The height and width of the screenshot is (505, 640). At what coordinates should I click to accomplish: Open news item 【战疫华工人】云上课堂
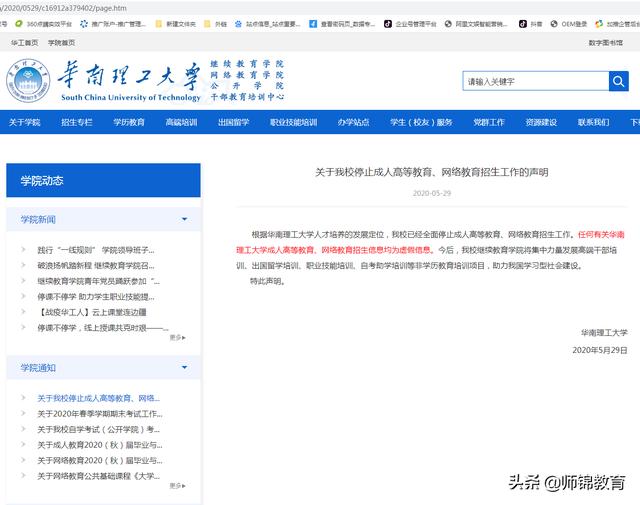pyautogui.click(x=92, y=312)
